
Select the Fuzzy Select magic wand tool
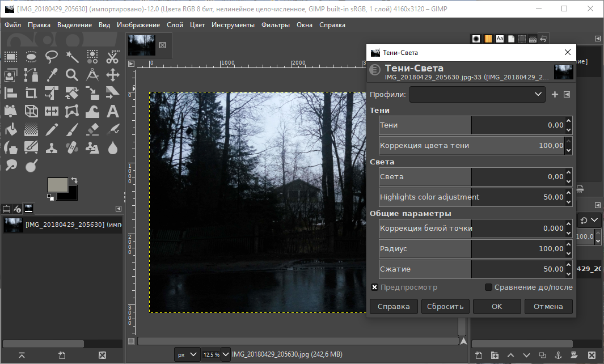pyautogui.click(x=72, y=57)
